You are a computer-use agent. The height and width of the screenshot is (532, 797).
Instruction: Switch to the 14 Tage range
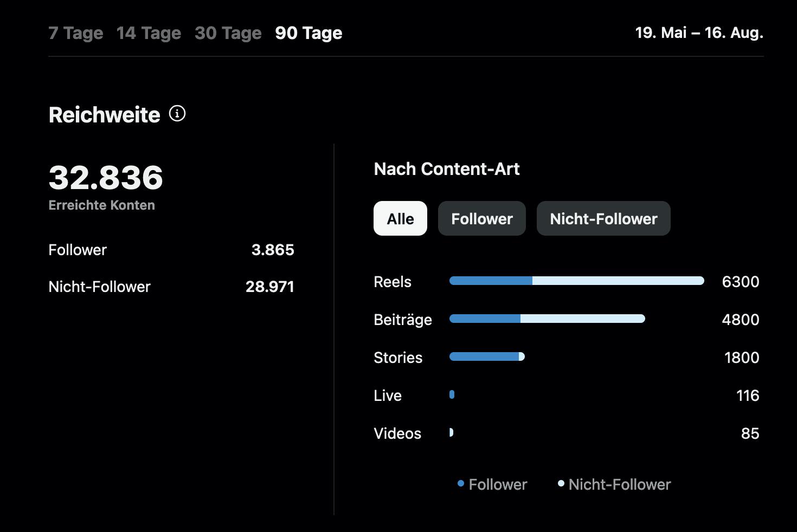point(149,33)
